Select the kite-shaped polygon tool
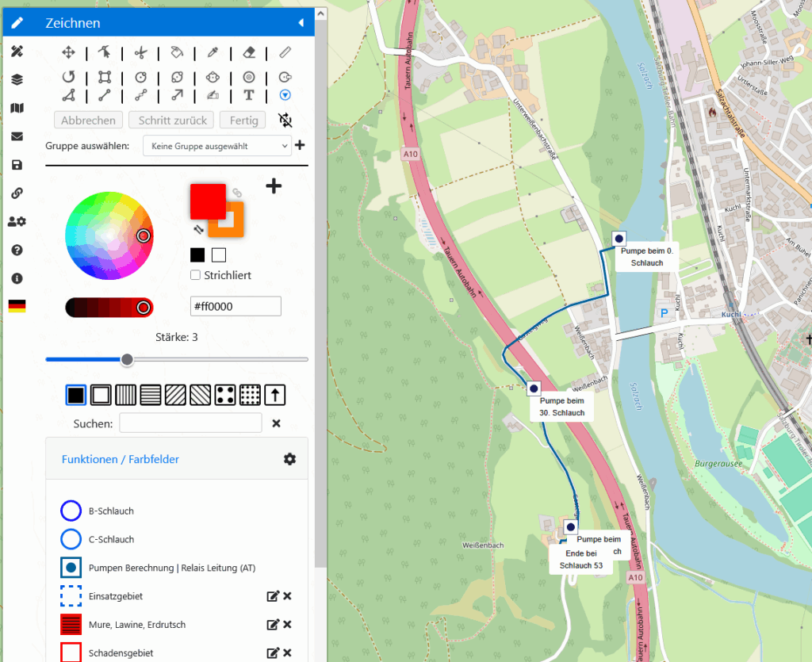 point(213,77)
